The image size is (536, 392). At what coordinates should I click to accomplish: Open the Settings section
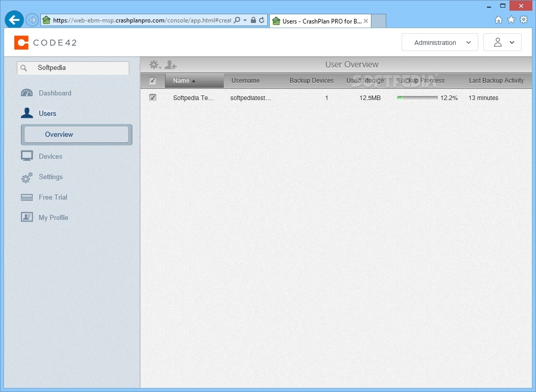(x=51, y=177)
